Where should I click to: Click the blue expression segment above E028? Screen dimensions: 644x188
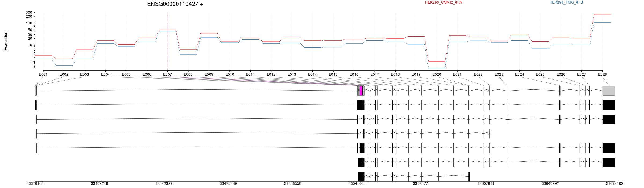point(602,22)
